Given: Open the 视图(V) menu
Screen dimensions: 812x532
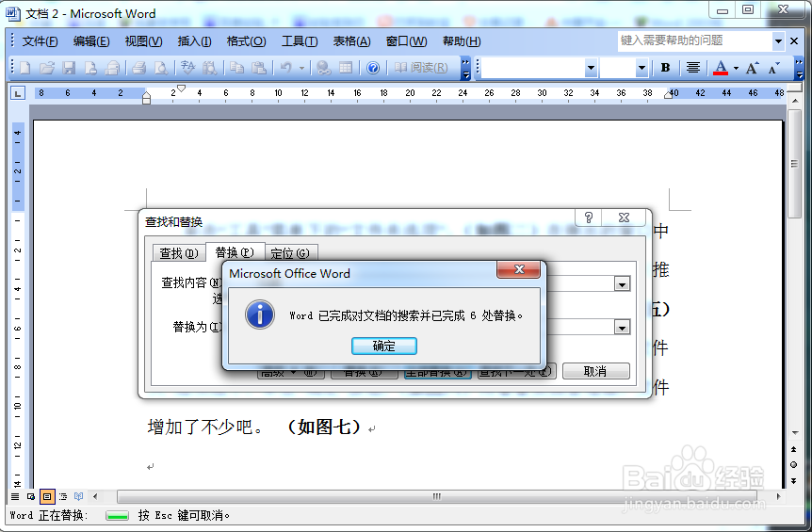Looking at the screenshot, I should click(x=143, y=41).
